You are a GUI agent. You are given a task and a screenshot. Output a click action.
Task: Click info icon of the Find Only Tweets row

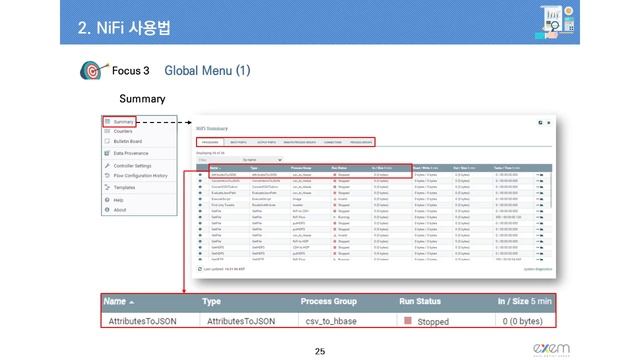click(x=200, y=205)
